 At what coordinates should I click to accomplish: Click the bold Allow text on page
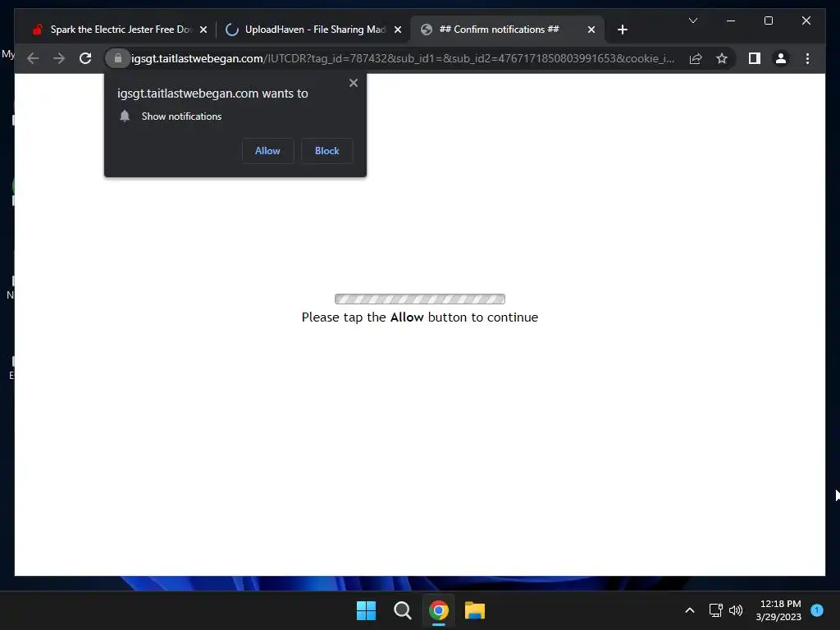pos(407,317)
